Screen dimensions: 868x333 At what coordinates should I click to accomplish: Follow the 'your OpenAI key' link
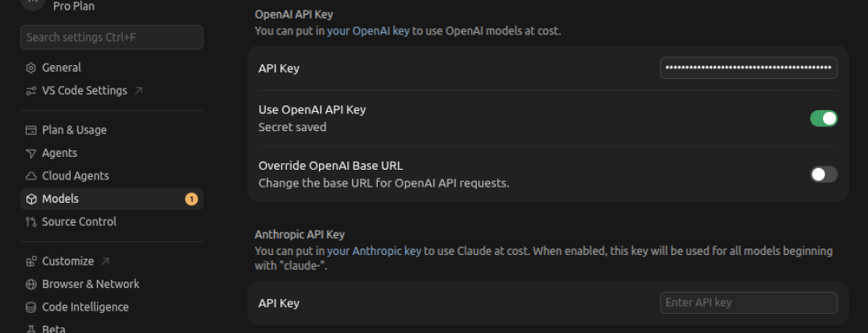pyautogui.click(x=368, y=31)
